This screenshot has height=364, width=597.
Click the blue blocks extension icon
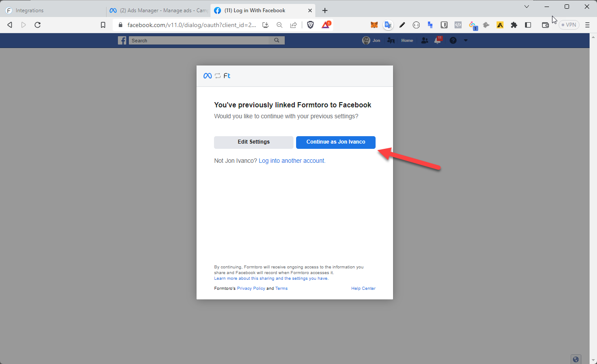coord(430,25)
